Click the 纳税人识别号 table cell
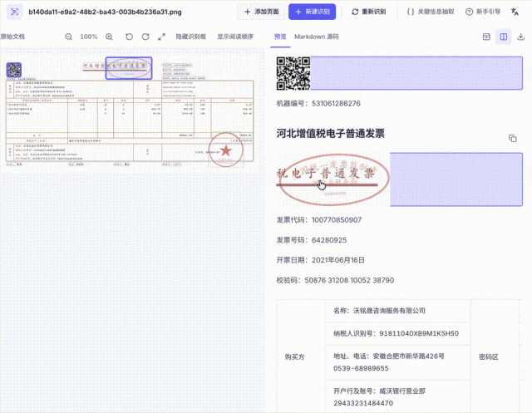 click(397, 334)
